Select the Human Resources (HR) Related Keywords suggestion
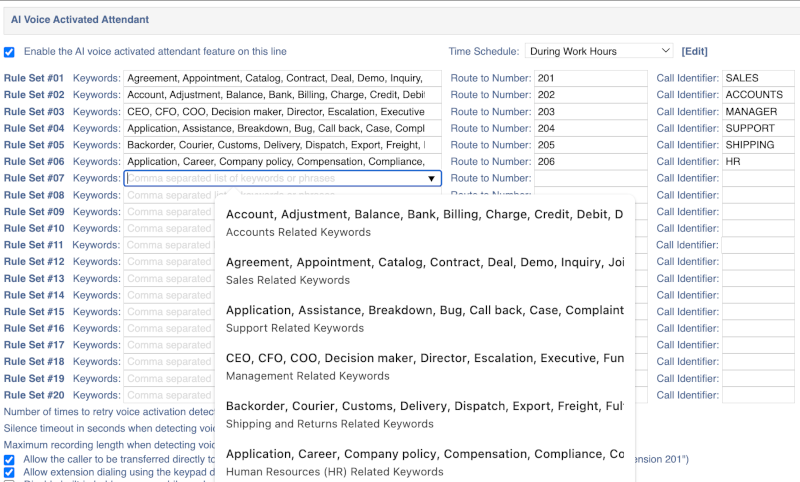Image resolution: width=800 pixels, height=482 pixels. pyautogui.click(x=424, y=462)
